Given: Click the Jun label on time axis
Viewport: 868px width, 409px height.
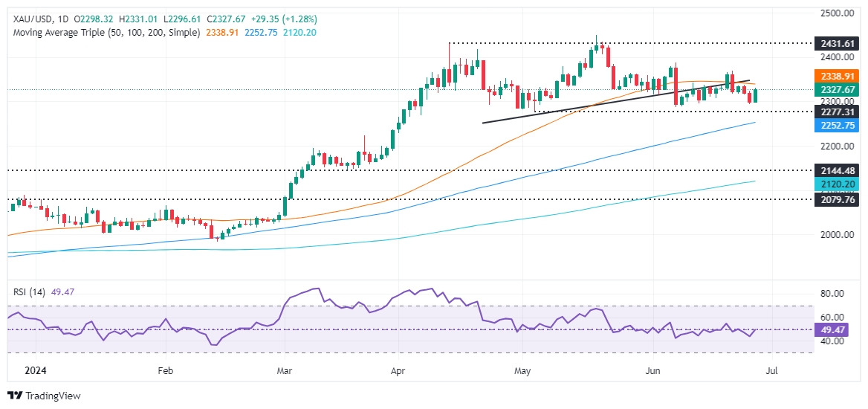Looking at the screenshot, I should [652, 369].
